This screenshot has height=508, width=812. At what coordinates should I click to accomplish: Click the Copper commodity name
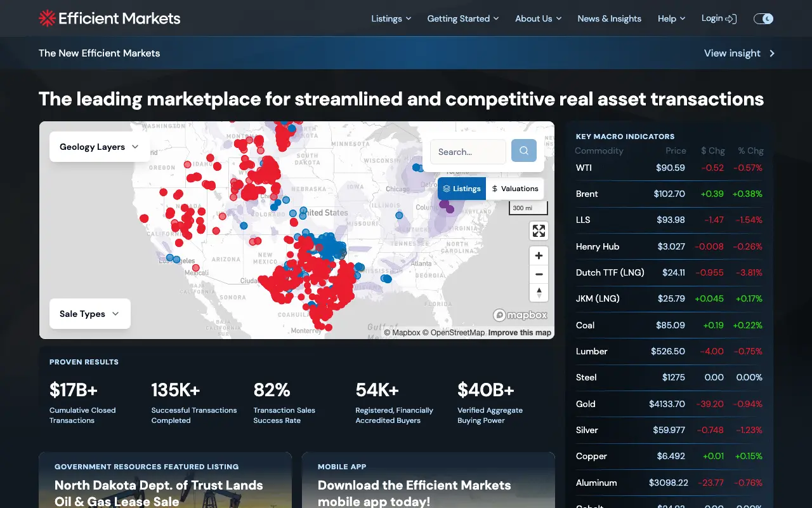pos(591,456)
